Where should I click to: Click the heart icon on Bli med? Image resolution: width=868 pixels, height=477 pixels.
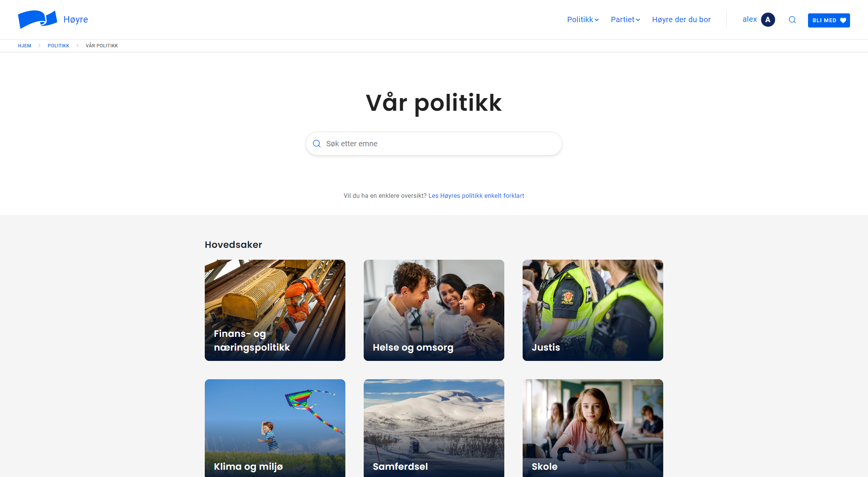pos(843,20)
